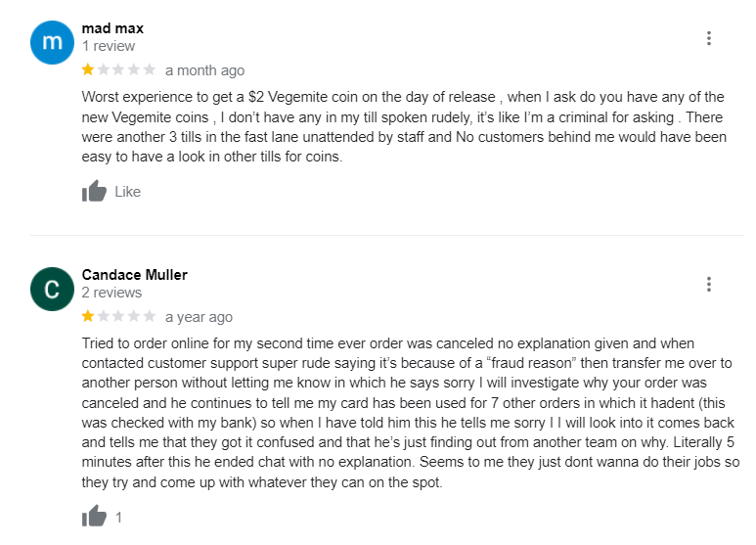Click '2 reviews' under Candace Muller
756x545 pixels.
111,293
